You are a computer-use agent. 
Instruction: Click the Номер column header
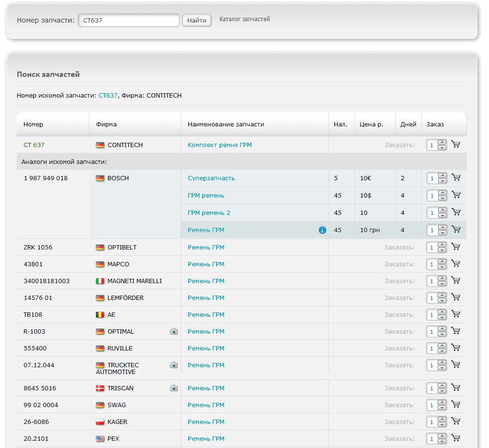point(33,124)
